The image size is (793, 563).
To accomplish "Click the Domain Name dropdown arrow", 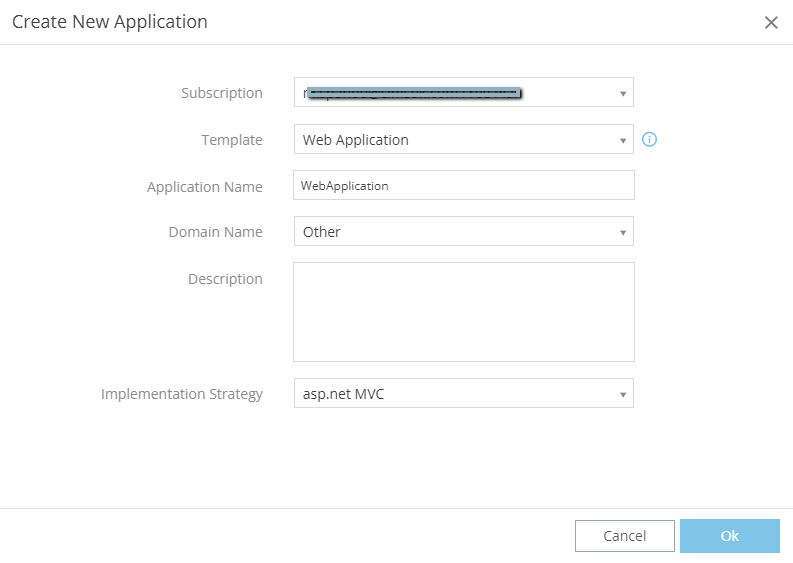I will pyautogui.click(x=622, y=233).
